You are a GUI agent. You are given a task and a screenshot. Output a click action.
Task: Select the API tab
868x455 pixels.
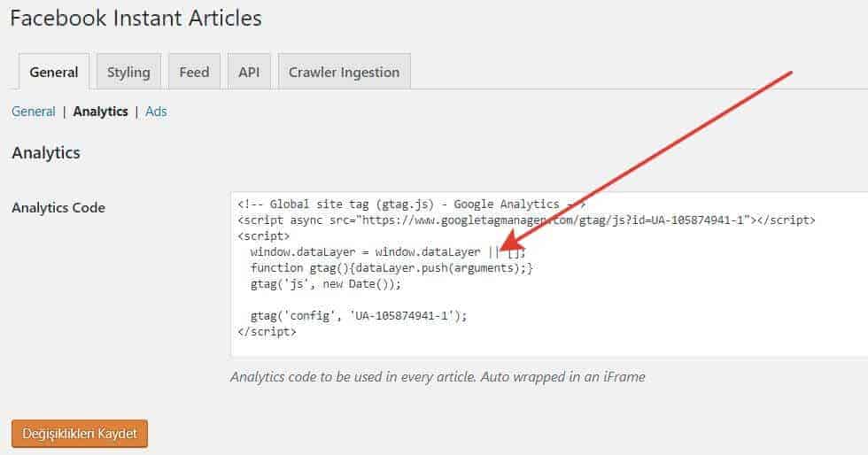click(249, 72)
